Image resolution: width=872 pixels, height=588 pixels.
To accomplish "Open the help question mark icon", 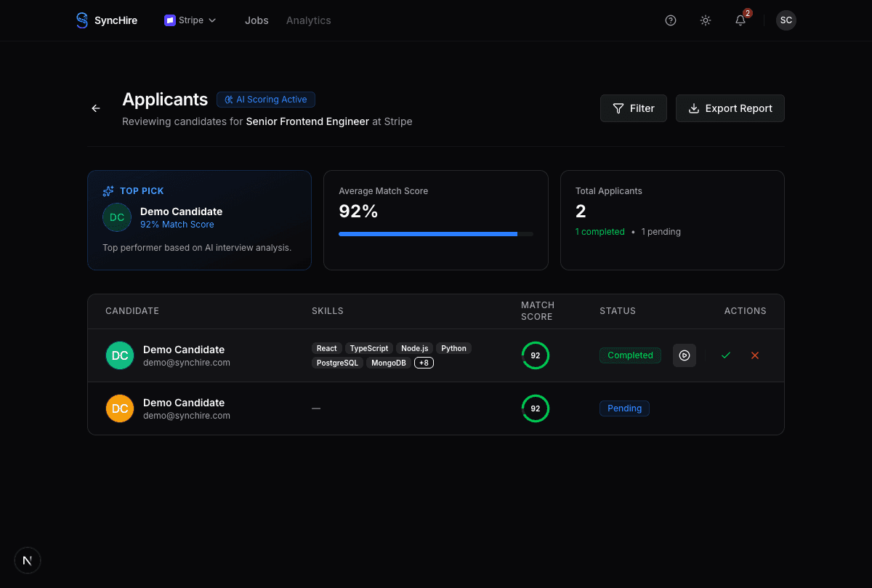I will 671,20.
